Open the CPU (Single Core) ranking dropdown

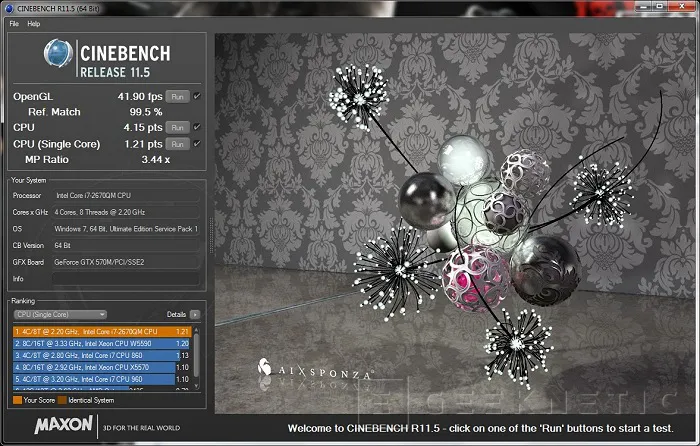click(x=60, y=314)
